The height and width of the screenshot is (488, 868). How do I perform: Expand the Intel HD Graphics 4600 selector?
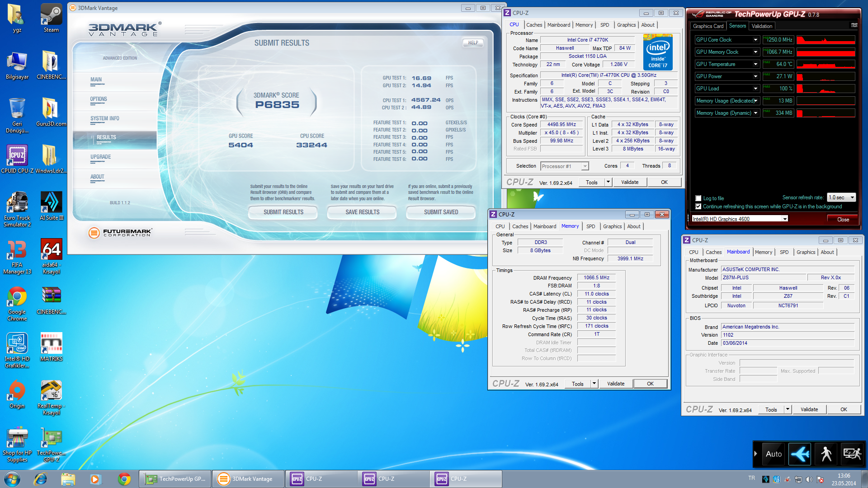pos(785,219)
